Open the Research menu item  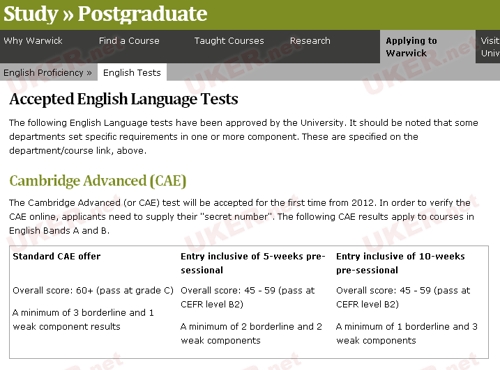pyautogui.click(x=310, y=41)
